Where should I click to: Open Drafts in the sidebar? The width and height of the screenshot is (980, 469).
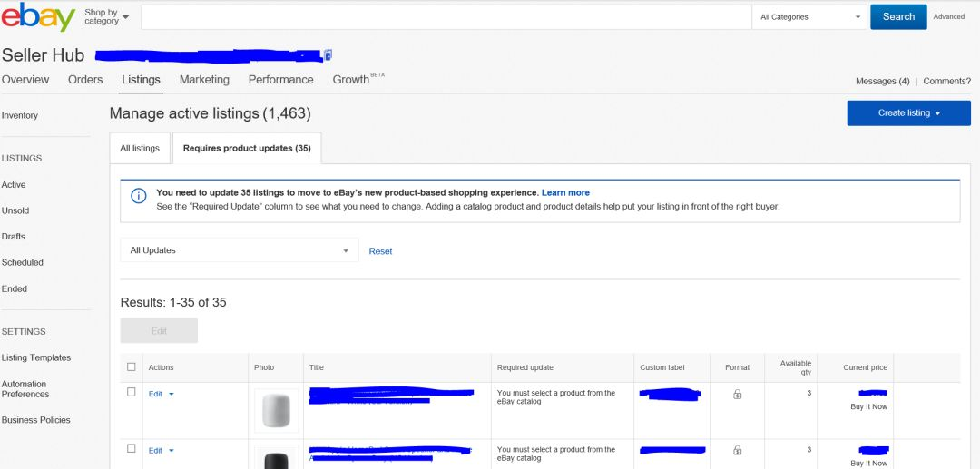pos(13,237)
